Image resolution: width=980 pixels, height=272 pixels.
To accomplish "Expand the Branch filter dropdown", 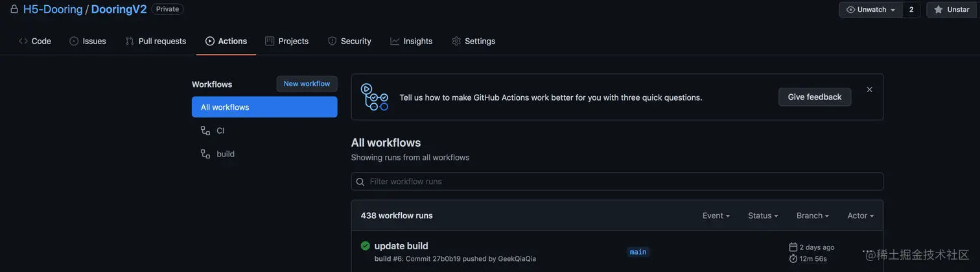I will (813, 216).
